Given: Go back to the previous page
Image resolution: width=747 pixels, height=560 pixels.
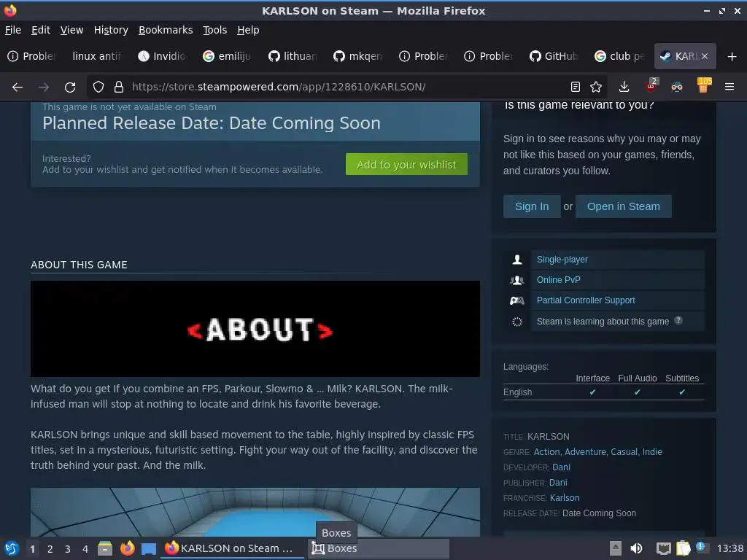Looking at the screenshot, I should click(x=18, y=87).
